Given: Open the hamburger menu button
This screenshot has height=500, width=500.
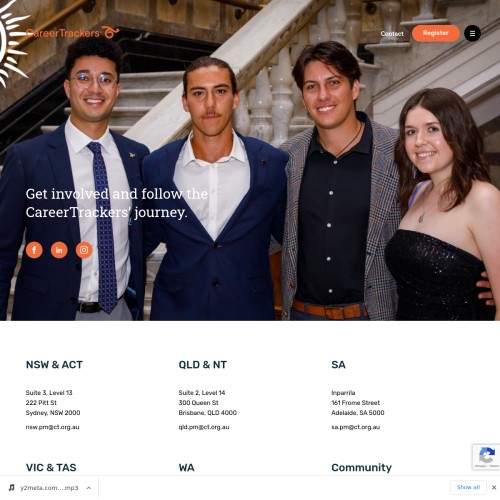Looking at the screenshot, I should pyautogui.click(x=472, y=33).
